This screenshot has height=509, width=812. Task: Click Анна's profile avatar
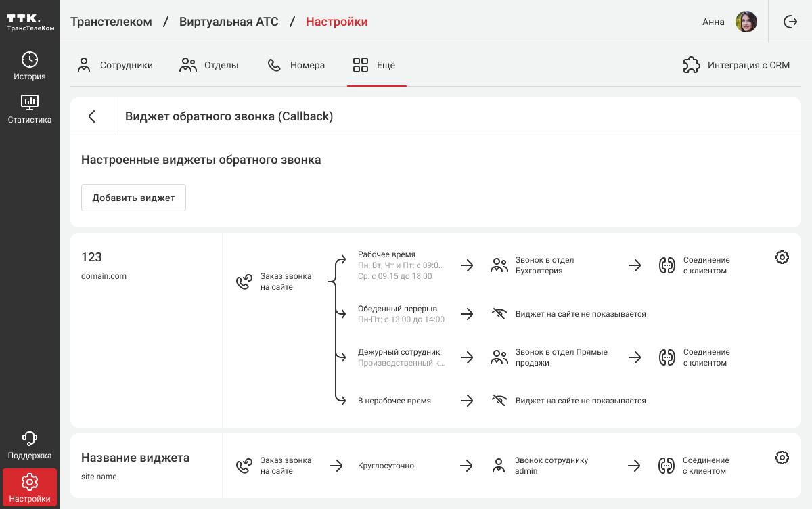pyautogui.click(x=746, y=22)
